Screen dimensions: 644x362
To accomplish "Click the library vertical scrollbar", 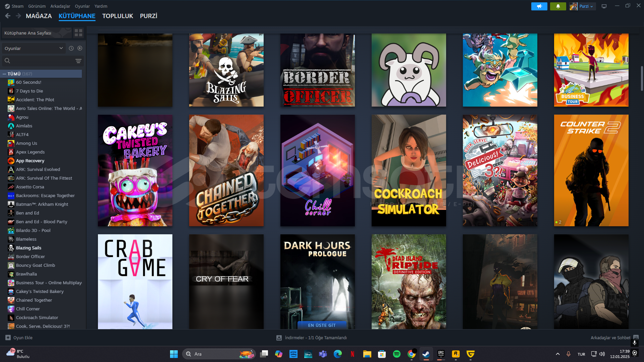I will point(642,79).
